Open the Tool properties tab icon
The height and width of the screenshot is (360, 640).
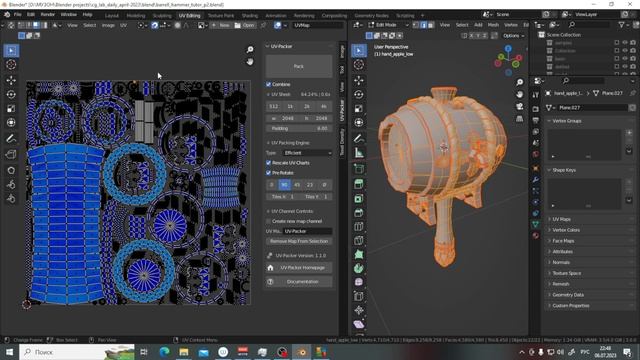[536, 95]
